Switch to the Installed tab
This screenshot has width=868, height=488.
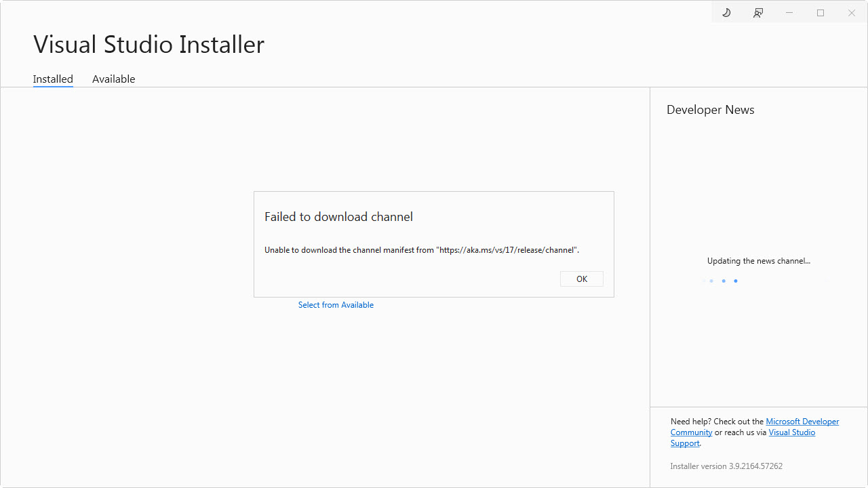53,79
